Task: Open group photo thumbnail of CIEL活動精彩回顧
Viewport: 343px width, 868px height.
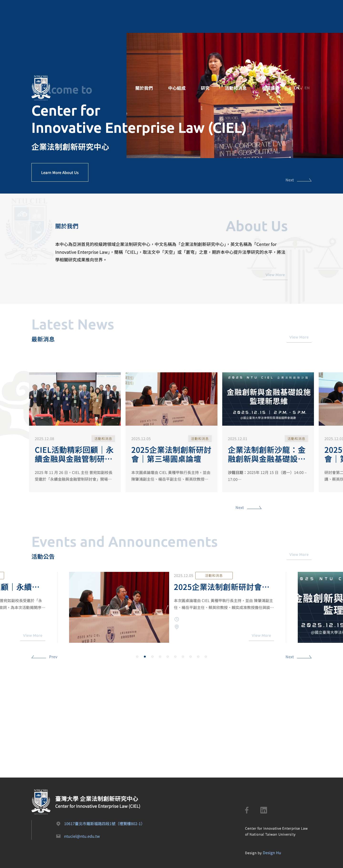Action: click(x=75, y=399)
